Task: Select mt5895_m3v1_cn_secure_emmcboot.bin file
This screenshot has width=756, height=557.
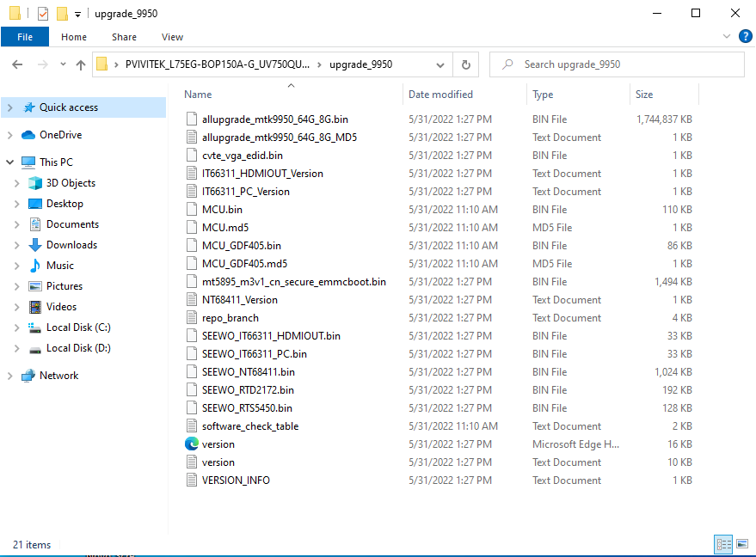Action: 293,282
